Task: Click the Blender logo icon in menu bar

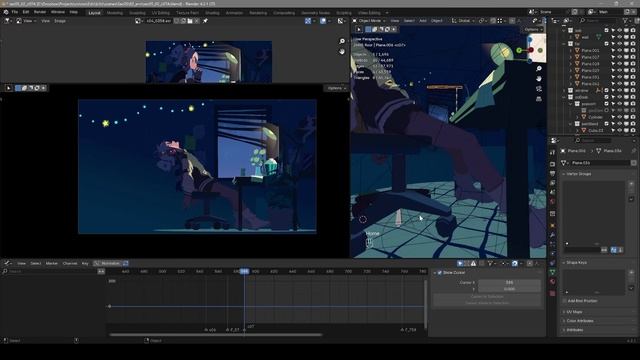Action: [x=6, y=12]
